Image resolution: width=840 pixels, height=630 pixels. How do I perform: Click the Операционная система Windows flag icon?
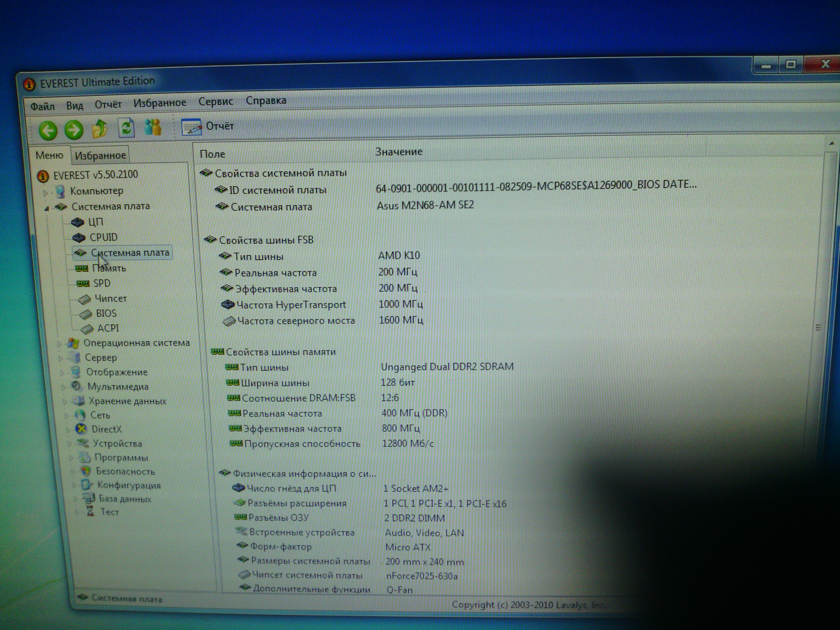click(73, 343)
